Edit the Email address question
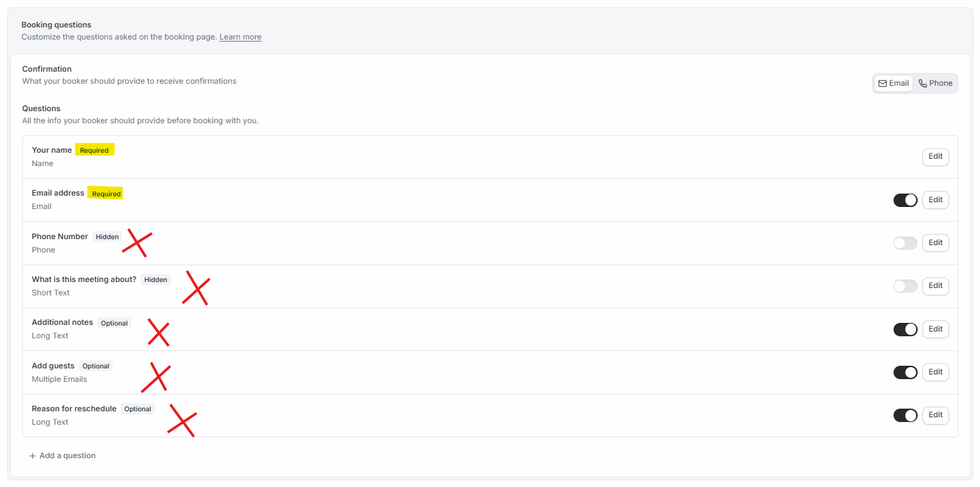980x487 pixels. pyautogui.click(x=935, y=200)
